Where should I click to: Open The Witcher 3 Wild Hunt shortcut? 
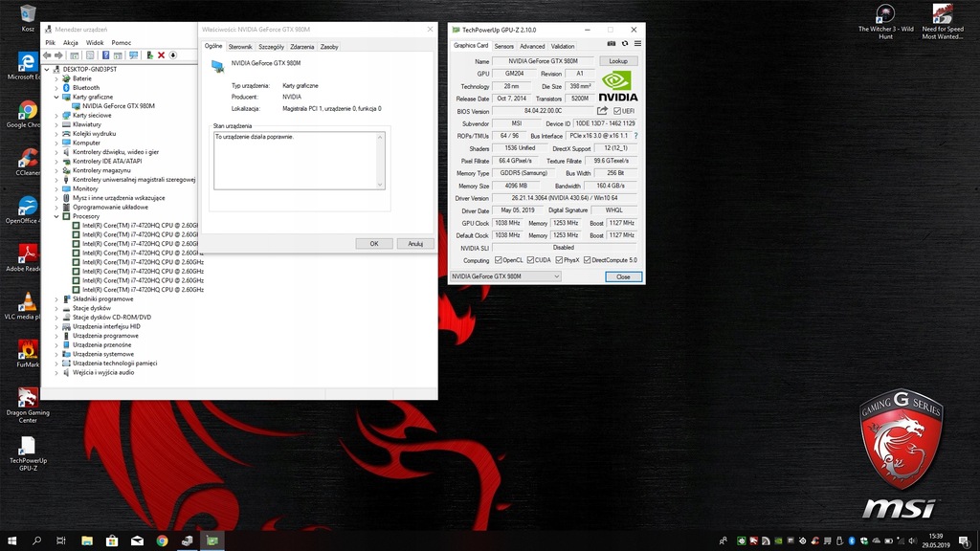tap(885, 22)
